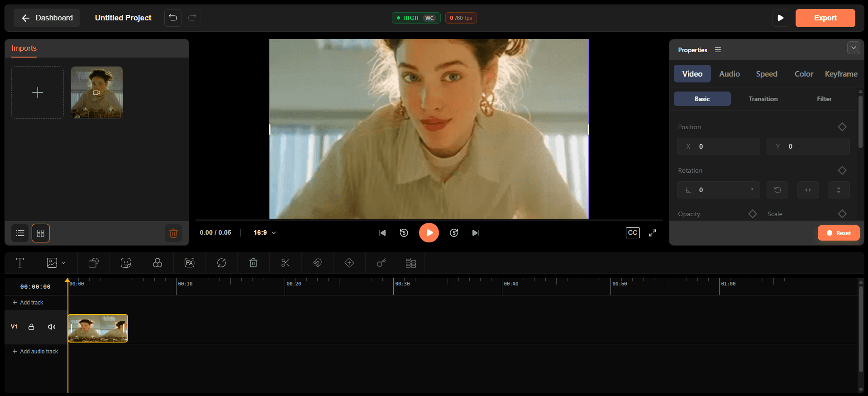Select the imported video thumbnail
The image size is (868, 396).
(97, 92)
